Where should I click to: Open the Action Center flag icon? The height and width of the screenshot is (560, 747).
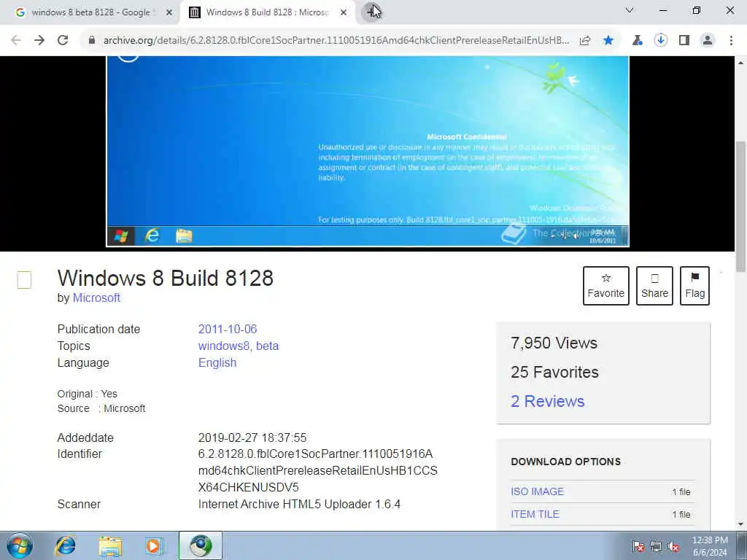[x=638, y=546]
